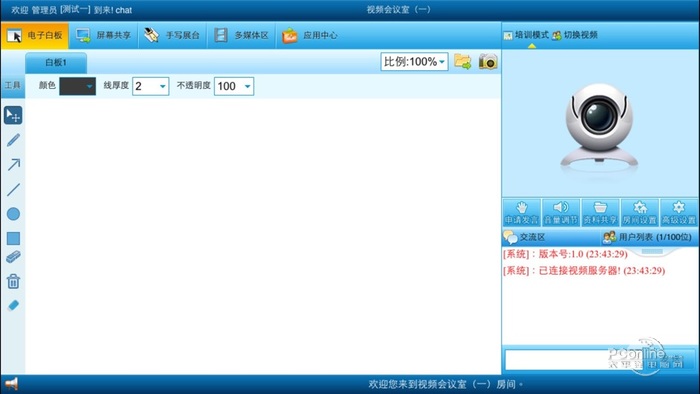Image resolution: width=700 pixels, height=394 pixels.
Task: Open the 电子白板 tab
Action: coord(35,35)
